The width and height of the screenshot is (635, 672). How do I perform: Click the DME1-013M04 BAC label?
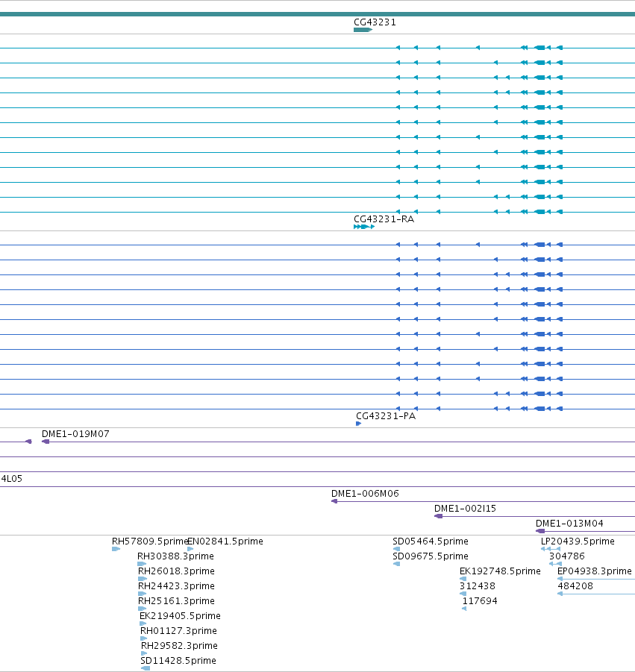pos(569,524)
